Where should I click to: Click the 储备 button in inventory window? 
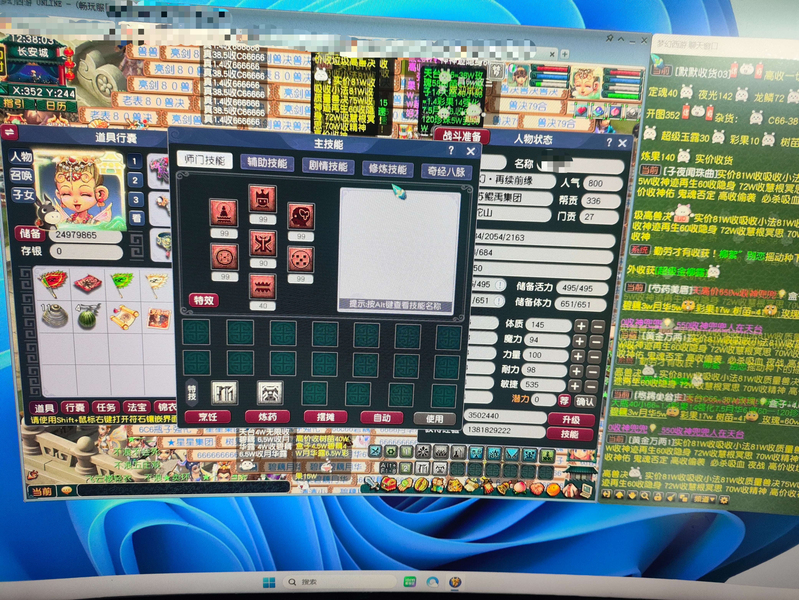pos(30,234)
